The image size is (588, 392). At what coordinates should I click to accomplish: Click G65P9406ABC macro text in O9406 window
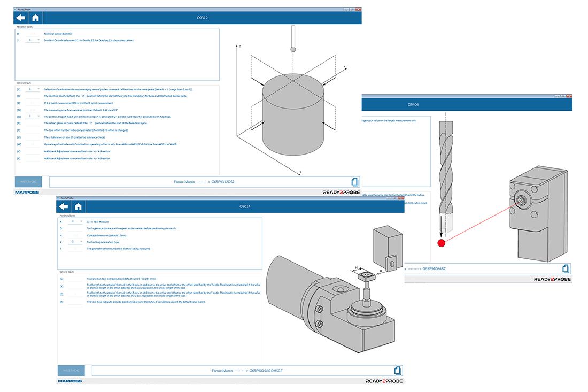tap(434, 268)
